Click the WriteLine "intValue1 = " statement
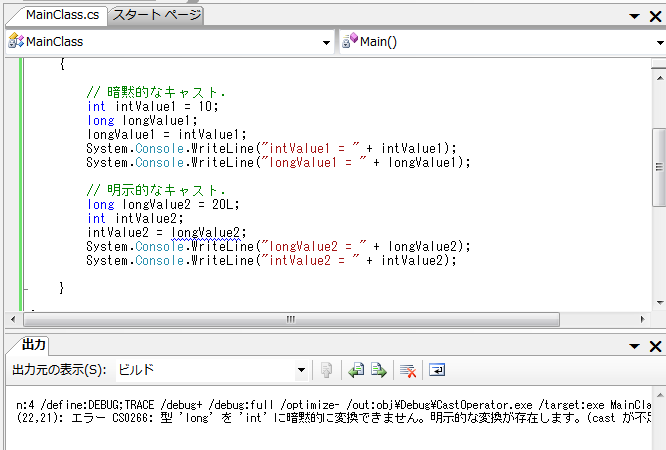Viewport: 666px width, 450px height. 271,148
